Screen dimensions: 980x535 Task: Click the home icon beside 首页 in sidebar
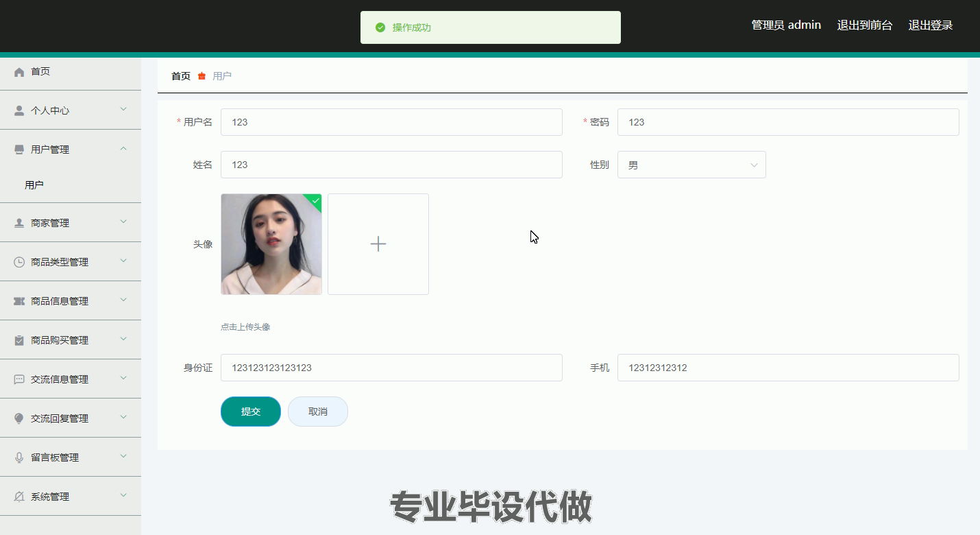pos(19,72)
